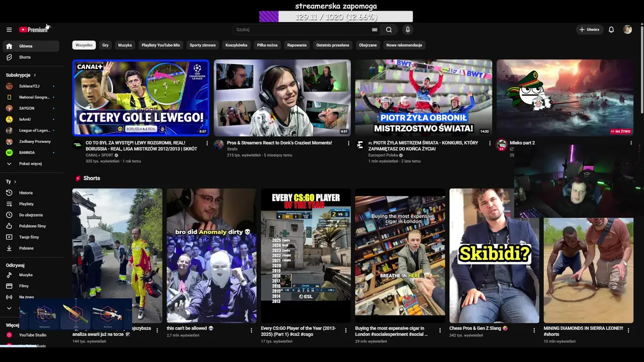
Task: Open League of Legends subscription
Action: 31,131
